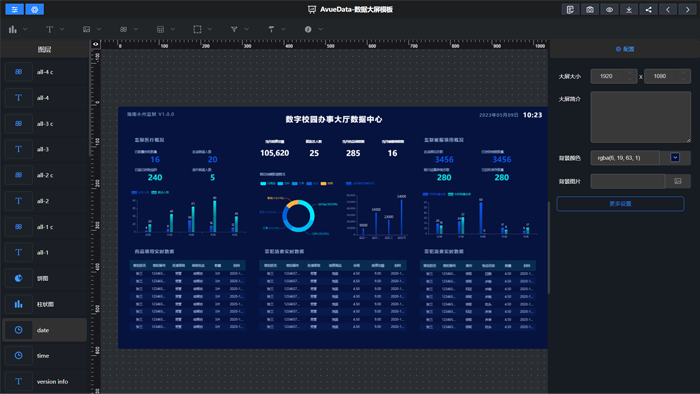
Task: Click the screen description text area
Action: (x=641, y=117)
